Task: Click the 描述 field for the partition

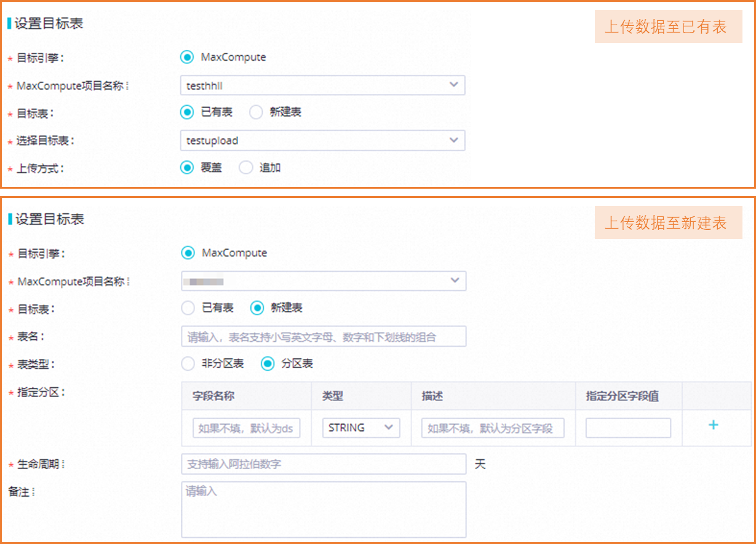Action: tap(492, 427)
